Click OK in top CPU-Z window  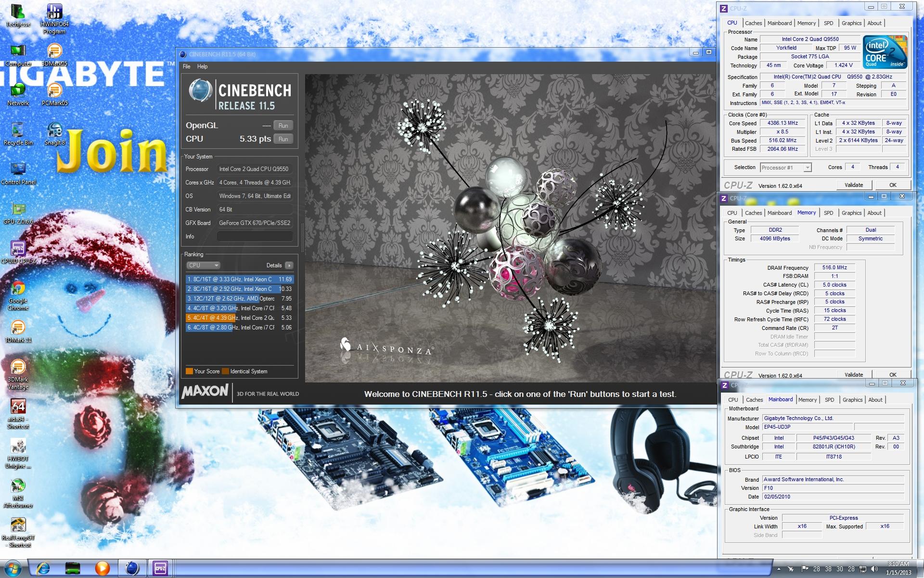(x=893, y=185)
